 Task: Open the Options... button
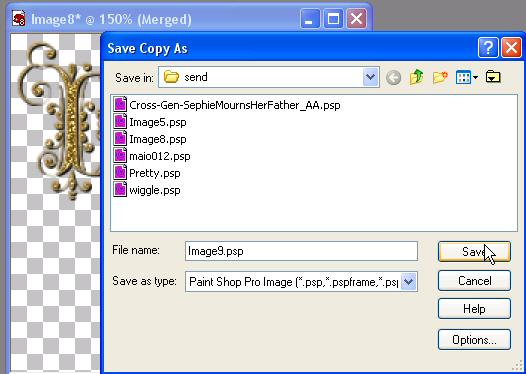pos(474,340)
